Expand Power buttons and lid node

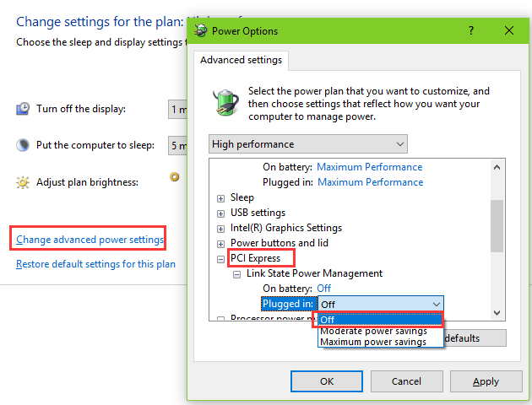tap(220, 244)
